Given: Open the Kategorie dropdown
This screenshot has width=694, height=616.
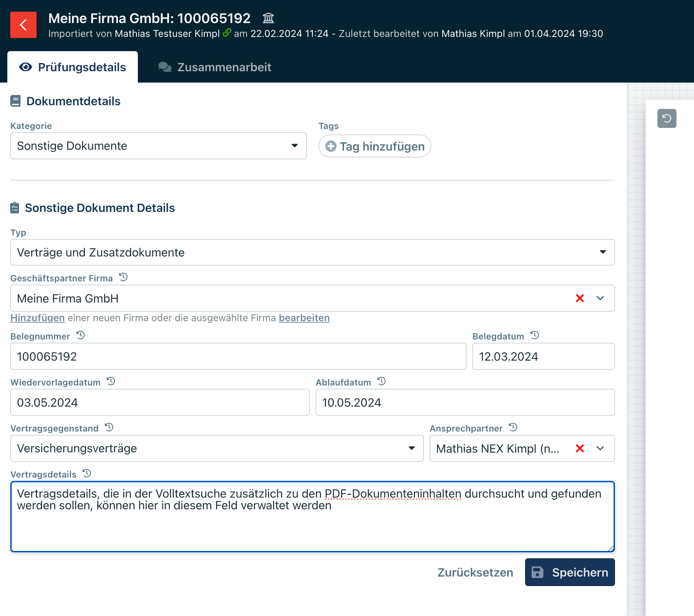Looking at the screenshot, I should pyautogui.click(x=158, y=146).
